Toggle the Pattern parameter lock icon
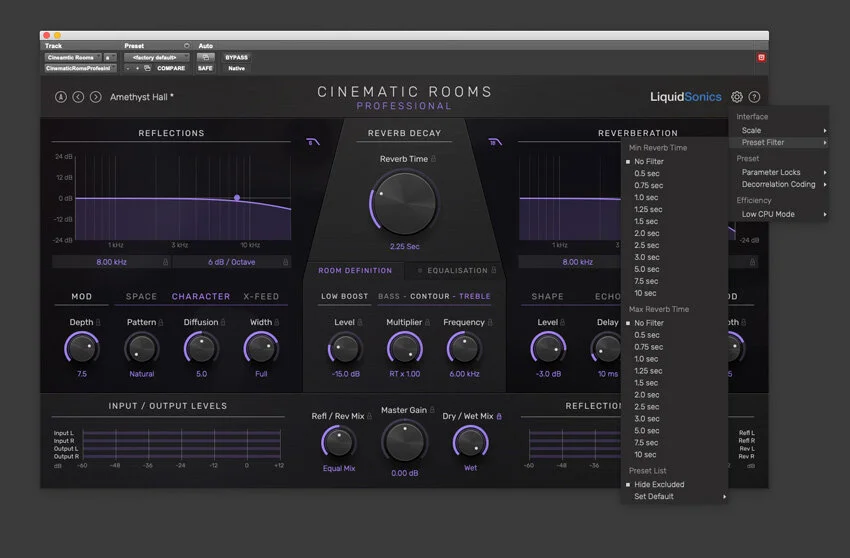The image size is (850, 558). pyautogui.click(x=161, y=322)
